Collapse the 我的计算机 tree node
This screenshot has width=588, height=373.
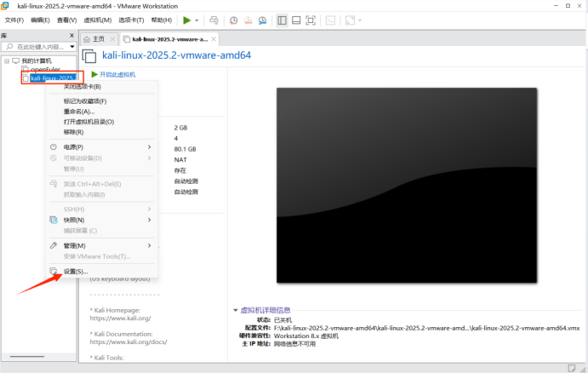click(x=7, y=60)
